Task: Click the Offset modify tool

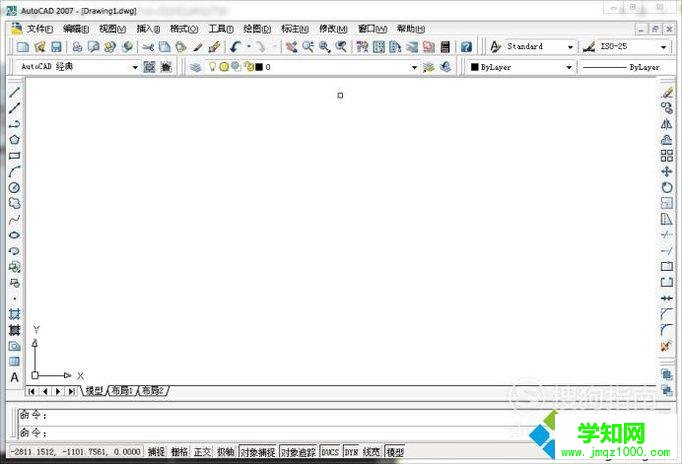Action: click(x=667, y=140)
